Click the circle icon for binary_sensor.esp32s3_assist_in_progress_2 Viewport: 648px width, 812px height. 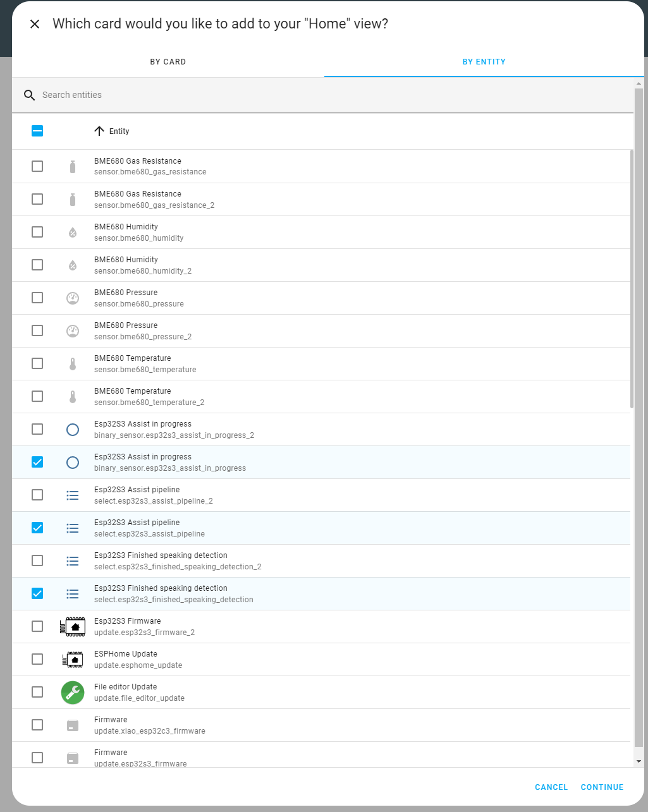coord(73,430)
